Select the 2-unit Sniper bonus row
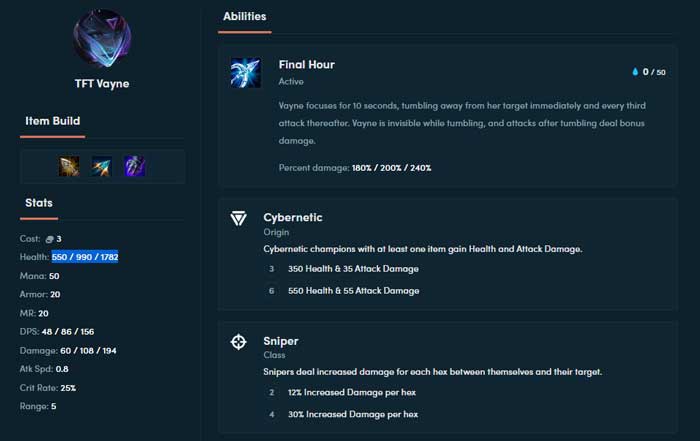This screenshot has height=441, width=700. (x=342, y=392)
